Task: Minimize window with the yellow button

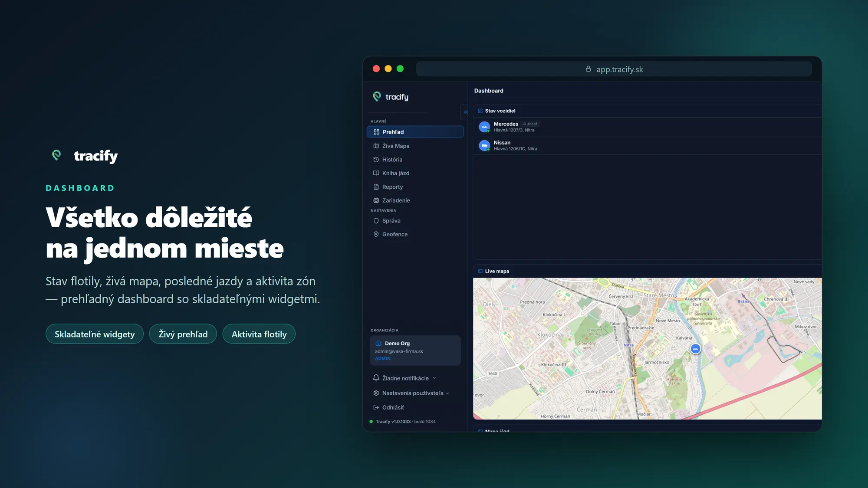Action: [x=388, y=69]
